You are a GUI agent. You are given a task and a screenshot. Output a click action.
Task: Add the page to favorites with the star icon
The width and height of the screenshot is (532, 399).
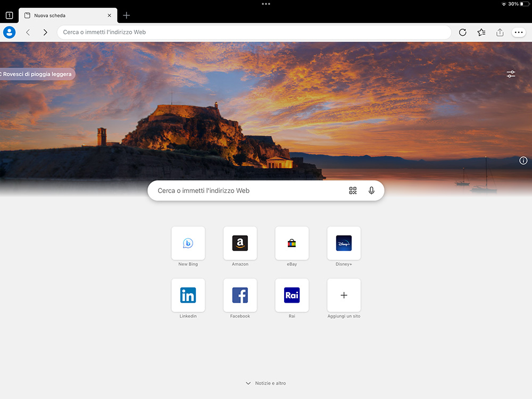[x=481, y=32]
